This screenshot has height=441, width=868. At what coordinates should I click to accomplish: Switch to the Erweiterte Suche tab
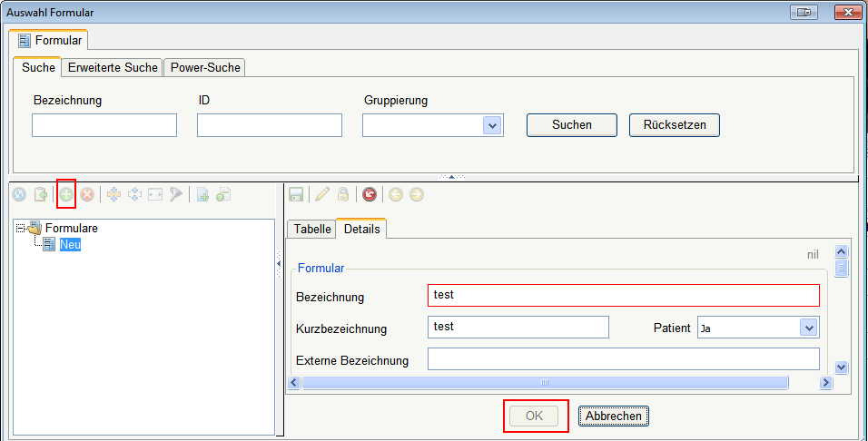click(113, 67)
